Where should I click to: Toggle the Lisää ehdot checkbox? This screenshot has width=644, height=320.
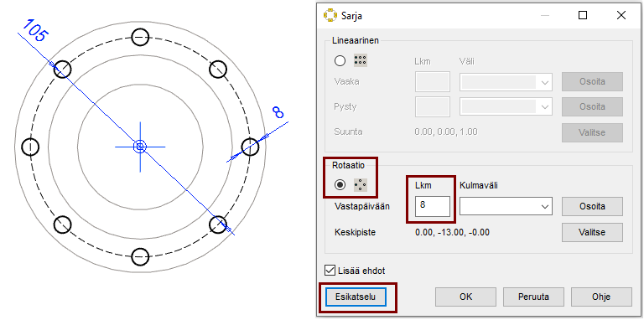point(330,271)
